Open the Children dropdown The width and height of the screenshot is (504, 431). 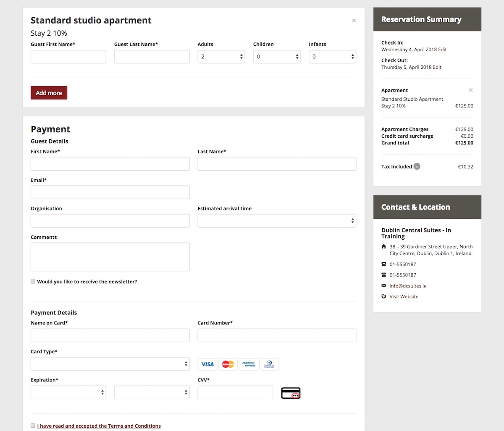277,57
